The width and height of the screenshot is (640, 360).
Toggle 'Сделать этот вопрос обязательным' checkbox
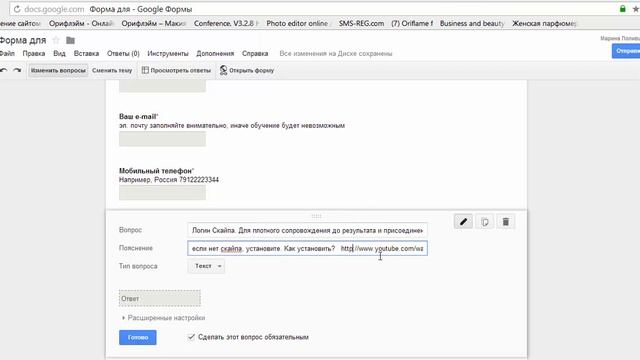click(x=191, y=337)
